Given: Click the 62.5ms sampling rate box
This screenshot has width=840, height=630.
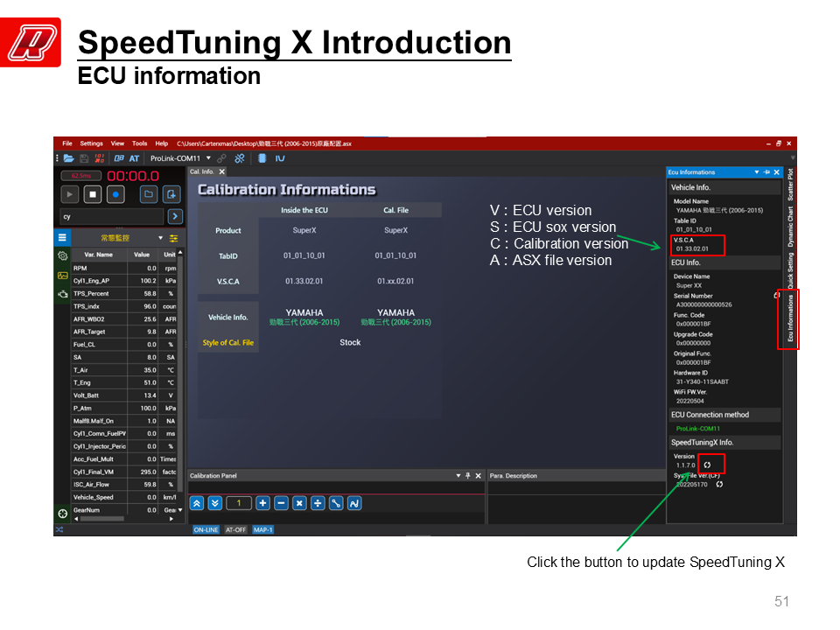Looking at the screenshot, I should coord(80,176).
